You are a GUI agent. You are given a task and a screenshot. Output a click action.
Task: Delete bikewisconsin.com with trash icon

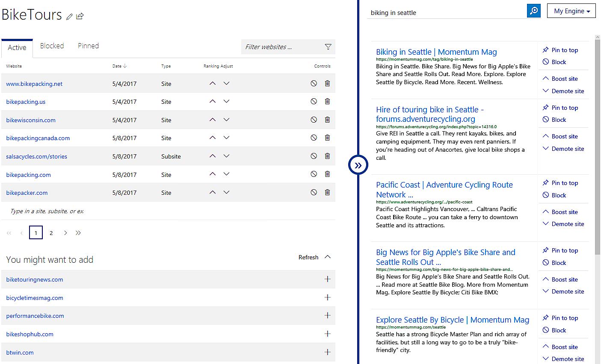coord(327,120)
